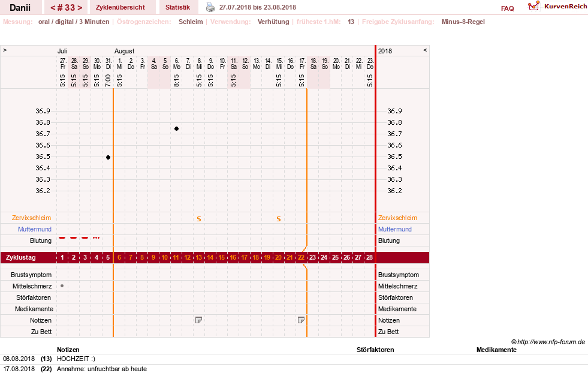Click the '18. Sa' date column header

(x=313, y=64)
